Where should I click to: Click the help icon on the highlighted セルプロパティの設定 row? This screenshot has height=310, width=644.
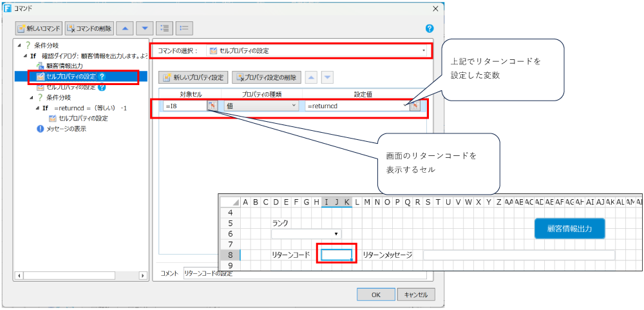[x=102, y=77]
